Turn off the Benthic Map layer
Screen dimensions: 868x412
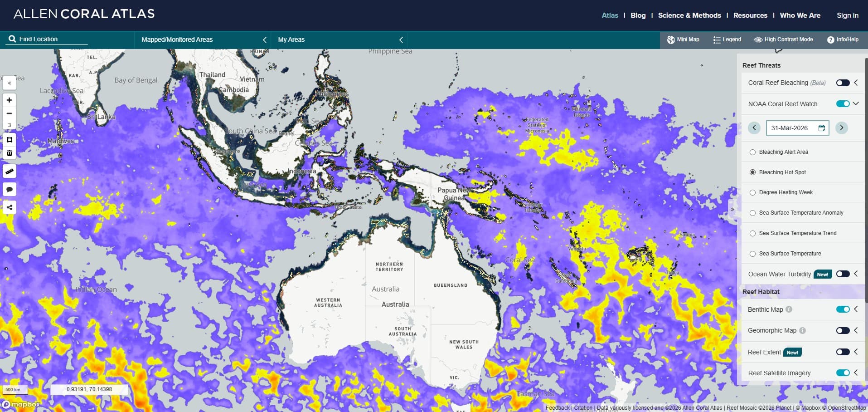(x=843, y=309)
